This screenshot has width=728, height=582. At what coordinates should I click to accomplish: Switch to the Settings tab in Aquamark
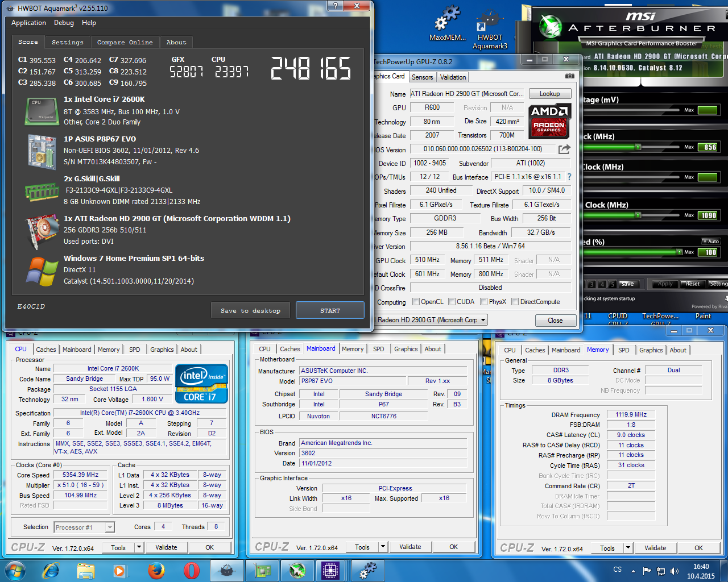click(x=67, y=42)
